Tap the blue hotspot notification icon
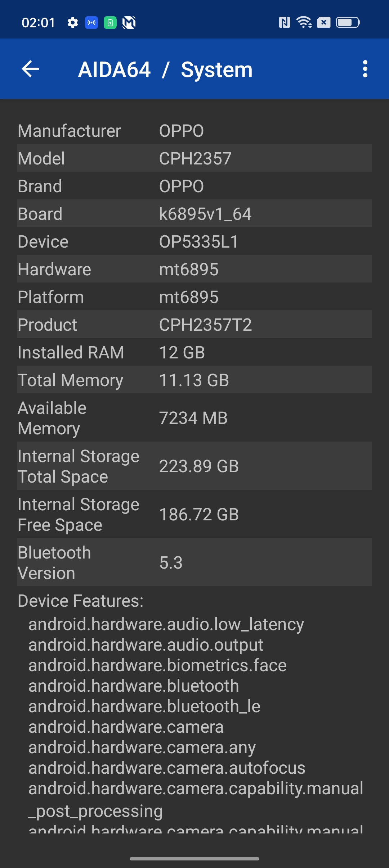389x868 pixels. [91, 23]
